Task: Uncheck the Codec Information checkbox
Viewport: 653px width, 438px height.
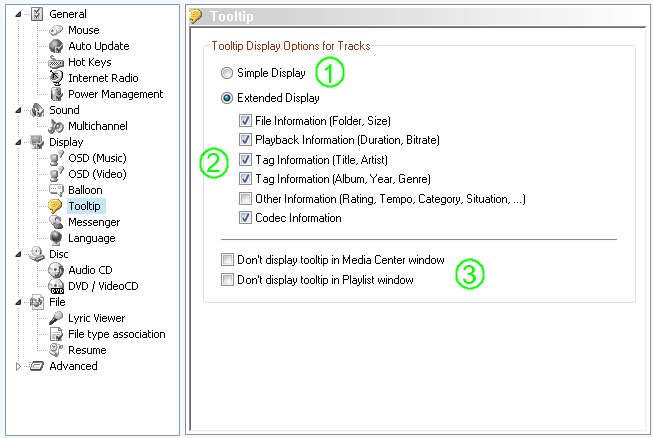Action: [x=245, y=218]
